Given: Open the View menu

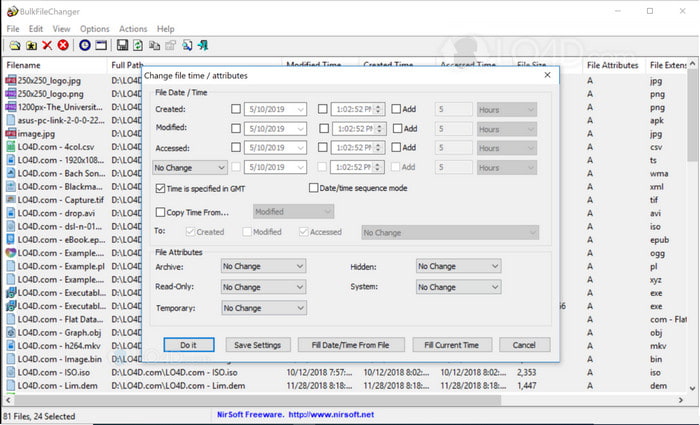Looking at the screenshot, I should (x=61, y=29).
